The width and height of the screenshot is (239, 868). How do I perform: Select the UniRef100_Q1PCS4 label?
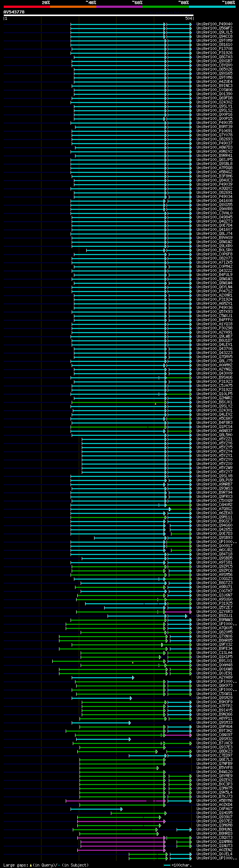point(214,427)
